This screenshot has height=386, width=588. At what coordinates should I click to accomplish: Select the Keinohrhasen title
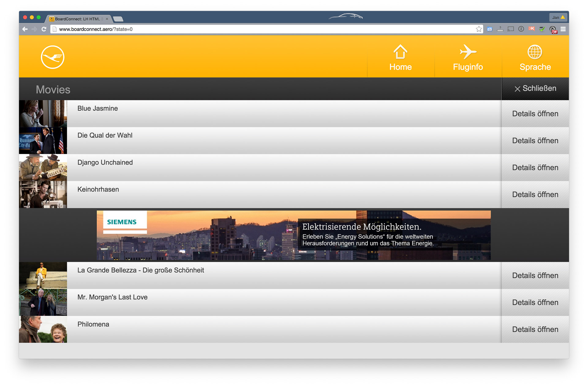(x=98, y=189)
